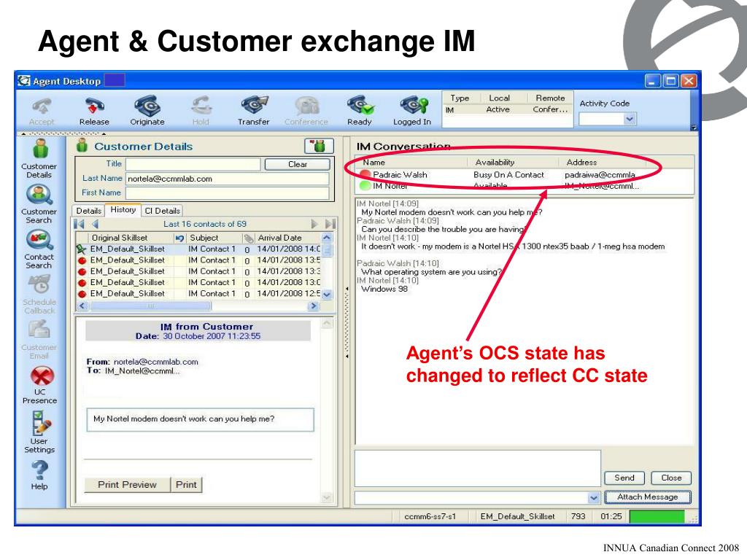This screenshot has width=747, height=560.
Task: Click horizontal scrollbar left arrow
Action: [82, 306]
